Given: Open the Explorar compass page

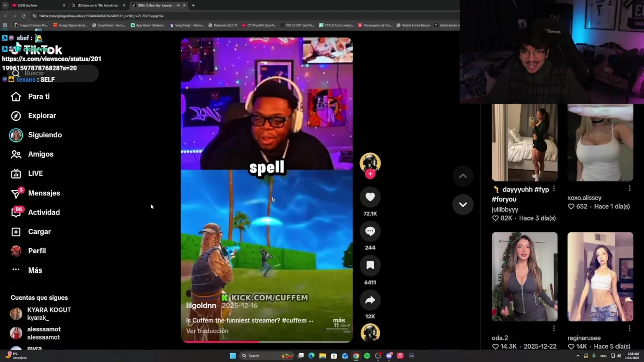Looking at the screenshot, I should click(34, 116).
